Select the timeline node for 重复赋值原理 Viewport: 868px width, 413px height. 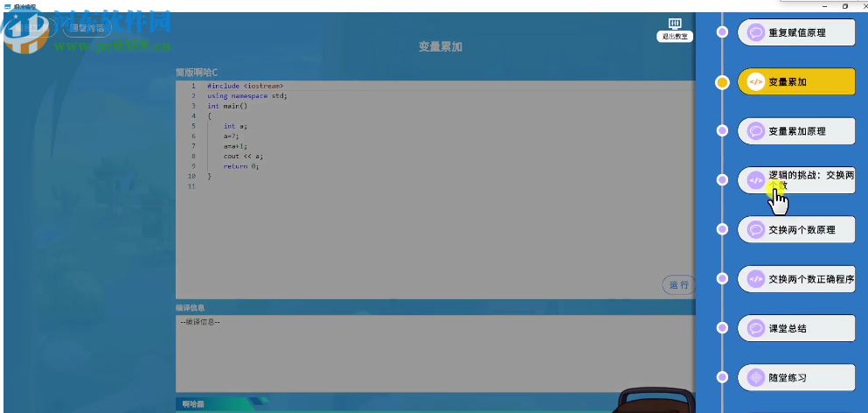(722, 32)
